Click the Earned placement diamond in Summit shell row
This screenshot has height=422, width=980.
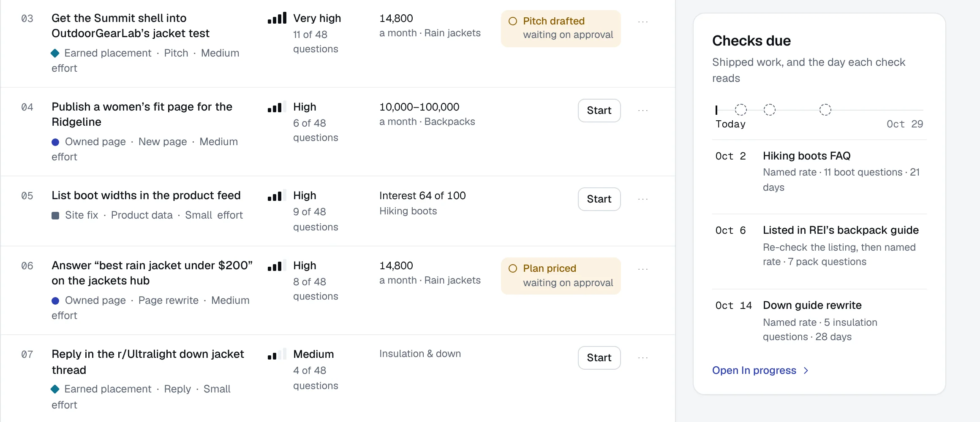pos(55,53)
